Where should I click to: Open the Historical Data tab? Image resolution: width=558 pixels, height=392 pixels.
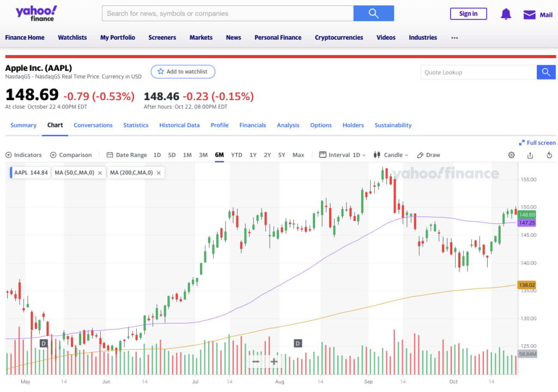179,125
